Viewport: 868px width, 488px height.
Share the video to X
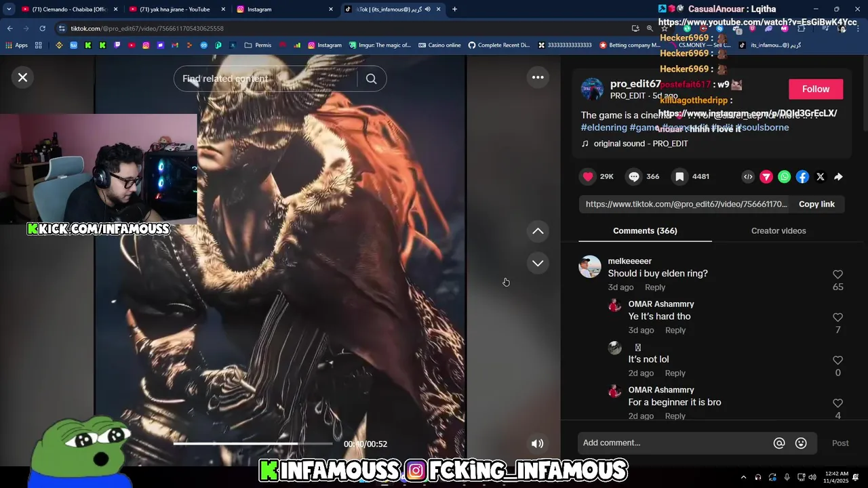pos(821,177)
